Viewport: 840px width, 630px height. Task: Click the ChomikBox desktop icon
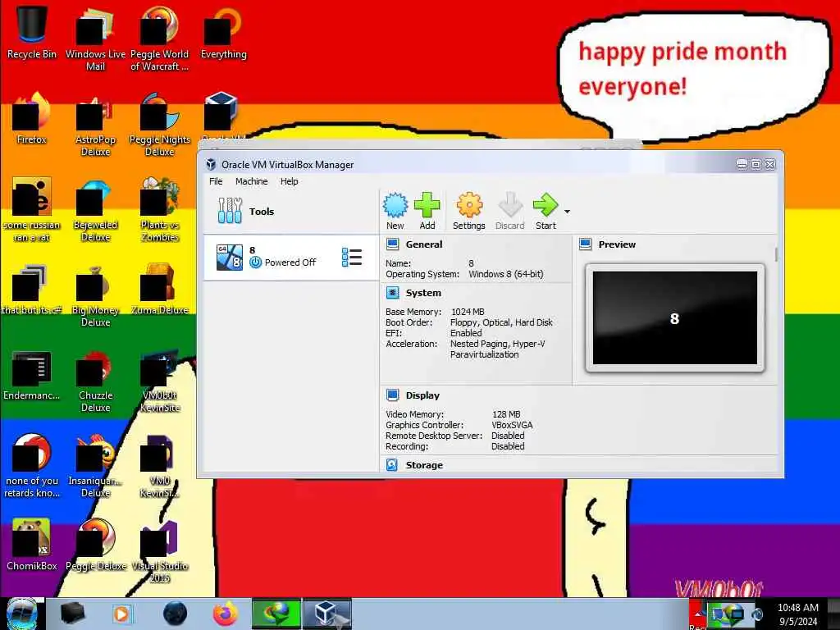click(x=32, y=545)
